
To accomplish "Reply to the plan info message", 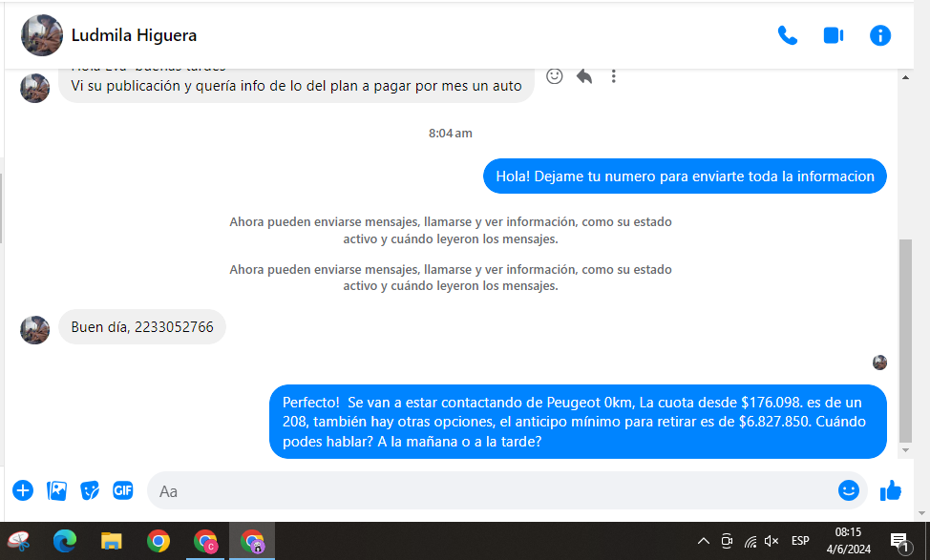I will 583,76.
